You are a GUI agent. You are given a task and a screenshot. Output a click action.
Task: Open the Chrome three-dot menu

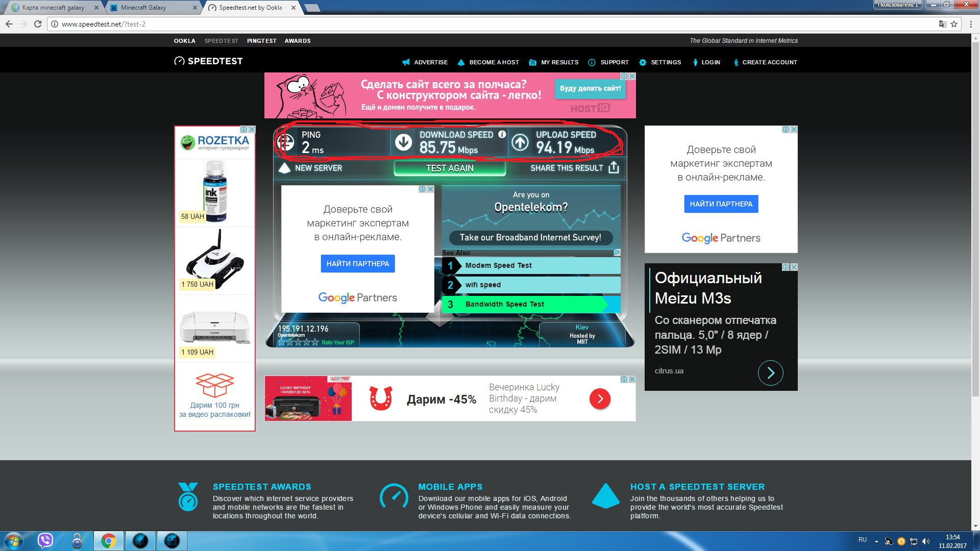(x=971, y=24)
